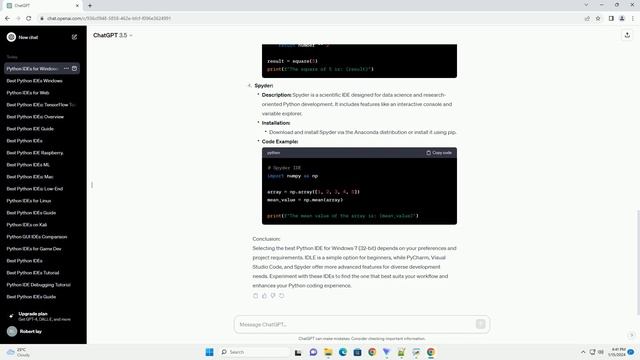Open Chrome three-dot menu
Screen dimensions: 640x360
[633, 18]
